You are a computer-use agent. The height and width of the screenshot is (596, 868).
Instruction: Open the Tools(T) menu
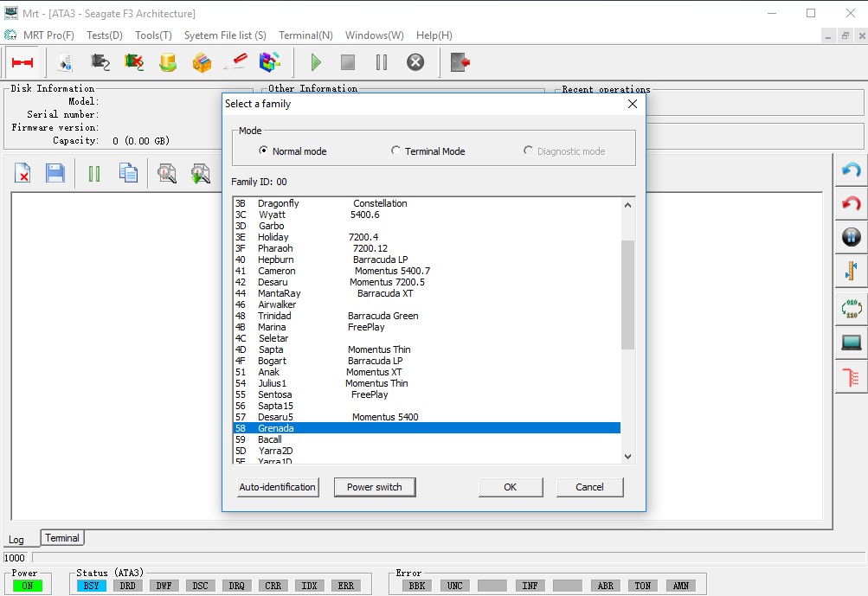153,35
